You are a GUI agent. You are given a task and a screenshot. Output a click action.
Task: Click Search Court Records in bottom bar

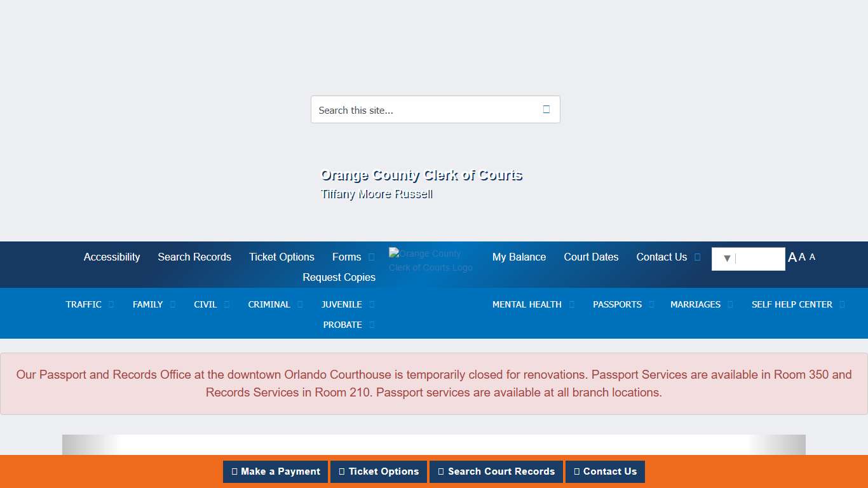click(x=496, y=471)
